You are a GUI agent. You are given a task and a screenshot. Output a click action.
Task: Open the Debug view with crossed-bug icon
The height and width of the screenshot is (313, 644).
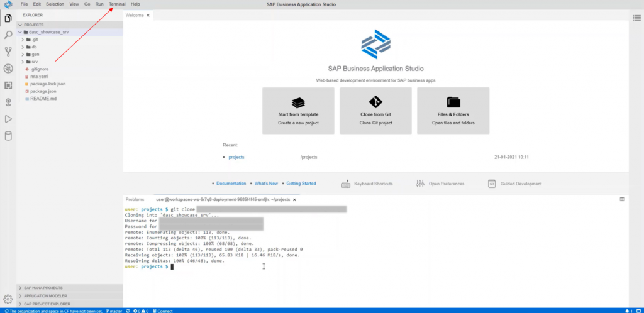pos(8,69)
